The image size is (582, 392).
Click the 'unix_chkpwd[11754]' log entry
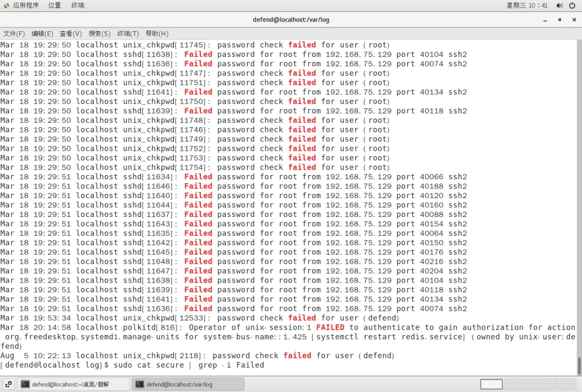tap(164, 167)
